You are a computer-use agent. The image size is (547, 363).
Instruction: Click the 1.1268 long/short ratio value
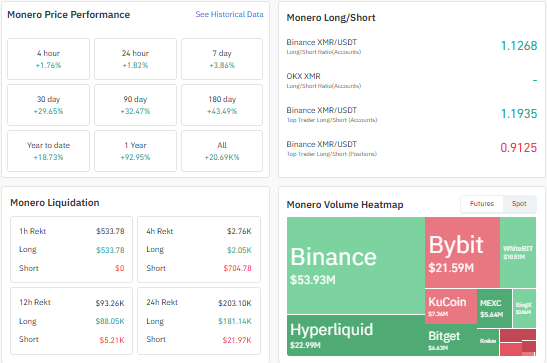(519, 46)
